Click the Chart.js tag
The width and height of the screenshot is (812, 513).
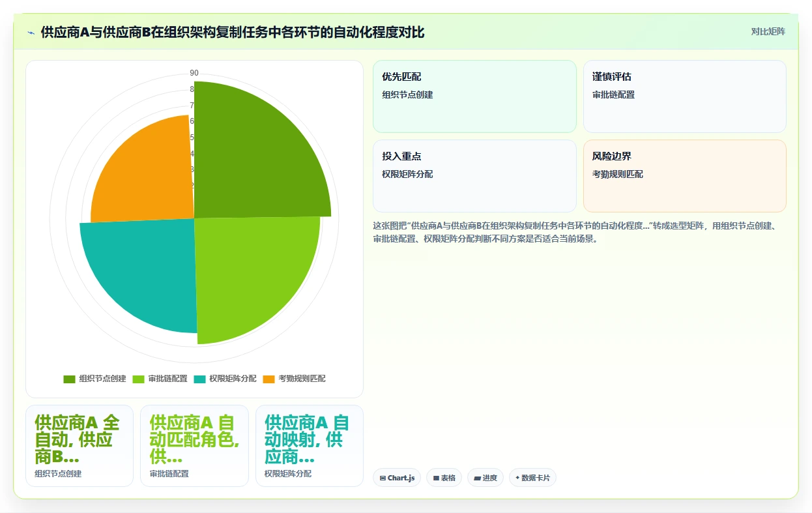click(397, 478)
